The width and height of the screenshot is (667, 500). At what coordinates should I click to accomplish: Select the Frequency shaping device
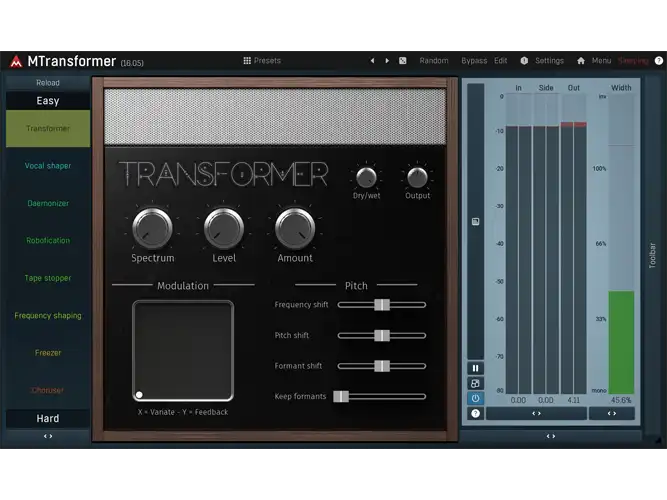48,315
